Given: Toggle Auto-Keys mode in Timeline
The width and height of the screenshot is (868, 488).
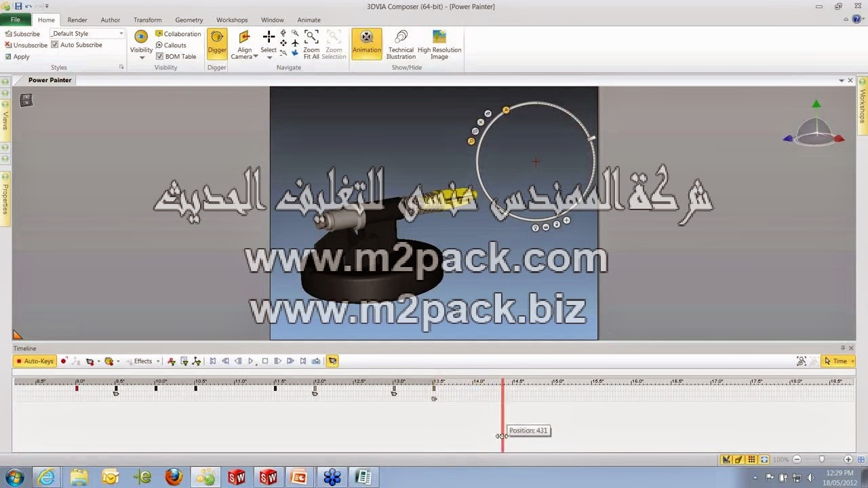Looking at the screenshot, I should (x=35, y=361).
